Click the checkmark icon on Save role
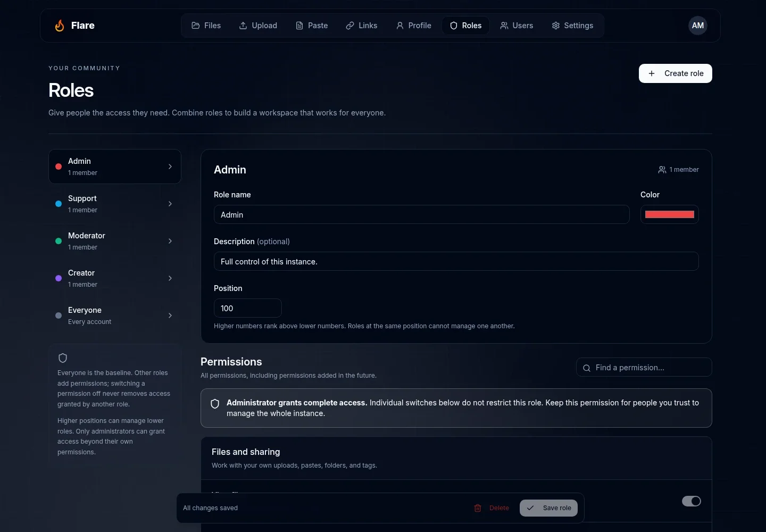The height and width of the screenshot is (532, 766). (530, 508)
